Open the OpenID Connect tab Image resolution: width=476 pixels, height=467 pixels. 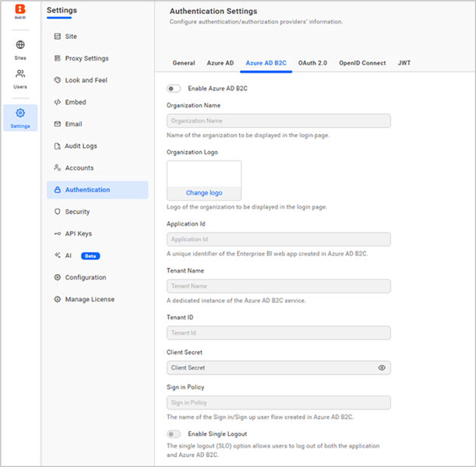(x=362, y=63)
